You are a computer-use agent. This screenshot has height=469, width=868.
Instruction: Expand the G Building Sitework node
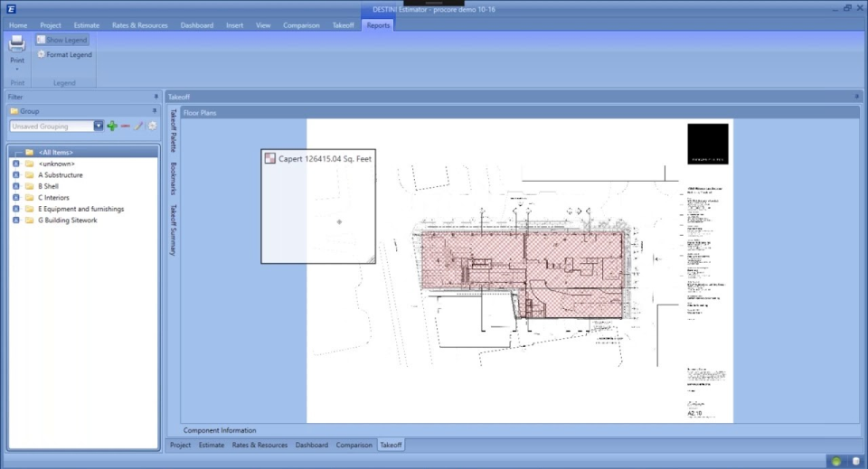[16, 220]
